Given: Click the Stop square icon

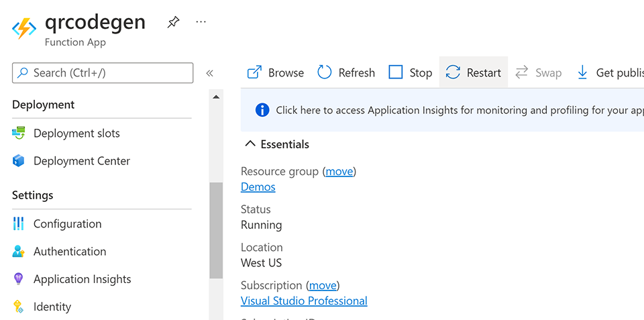Looking at the screenshot, I should [396, 72].
